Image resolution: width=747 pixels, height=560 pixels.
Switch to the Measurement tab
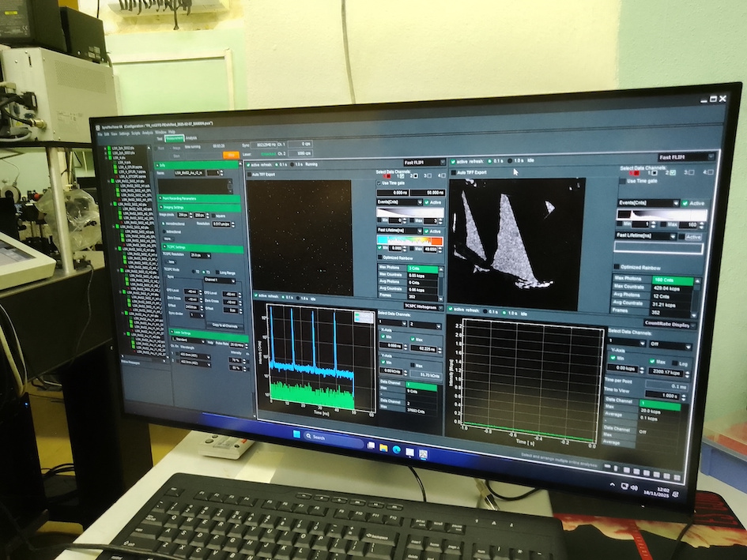tap(174, 138)
